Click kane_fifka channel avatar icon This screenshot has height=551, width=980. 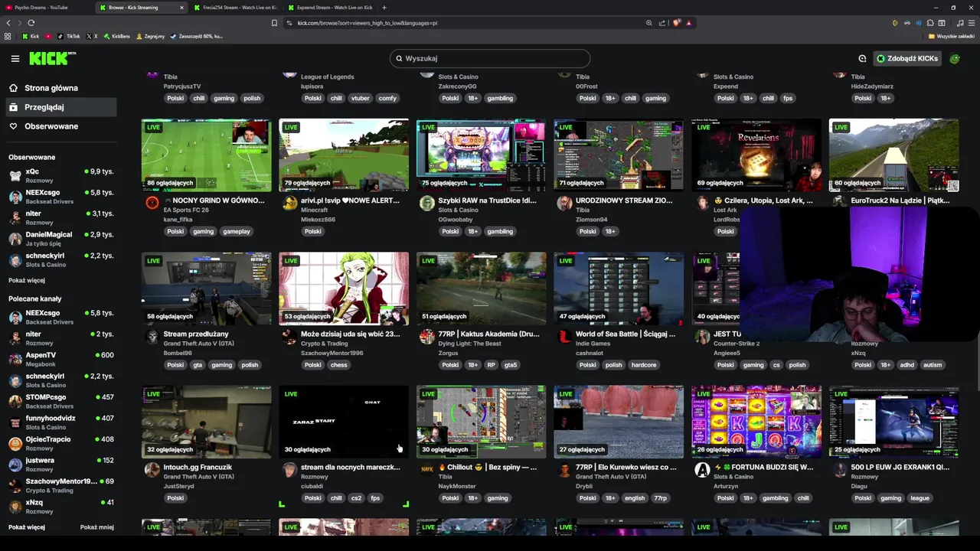coord(152,203)
